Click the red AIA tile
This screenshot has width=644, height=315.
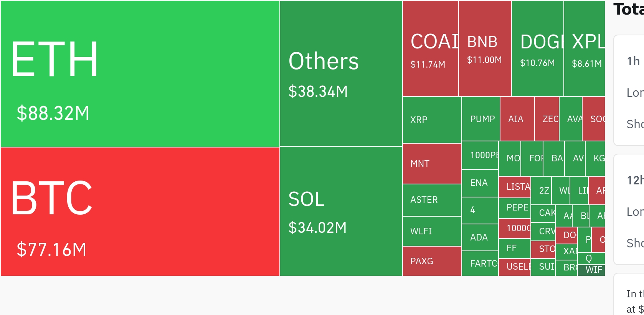[517, 119]
